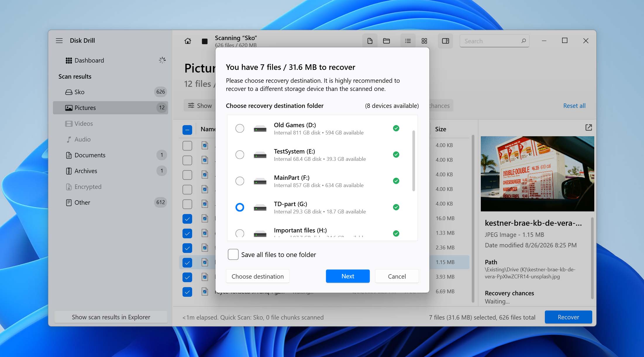
Task: Open the Disk Drill hamburger menu
Action: tap(59, 41)
